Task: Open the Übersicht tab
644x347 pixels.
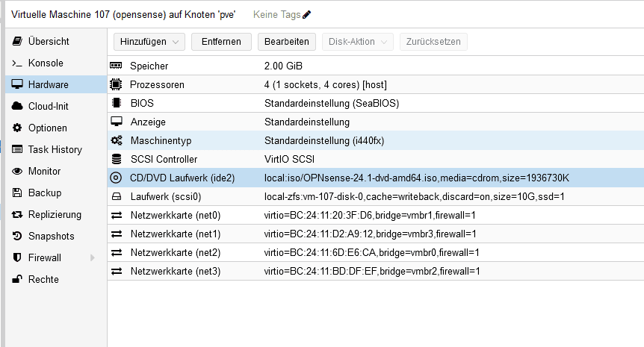Action: (x=49, y=42)
